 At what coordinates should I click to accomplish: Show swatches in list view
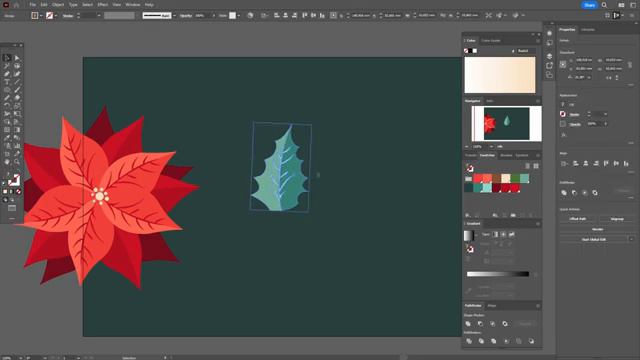coord(527,166)
